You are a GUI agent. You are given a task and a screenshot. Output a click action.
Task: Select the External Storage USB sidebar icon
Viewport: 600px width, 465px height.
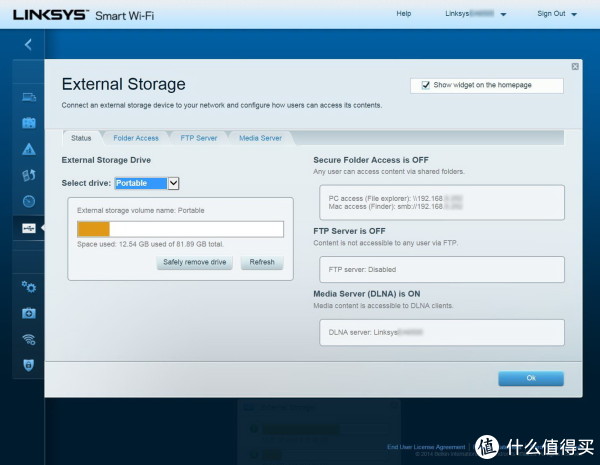coord(29,228)
